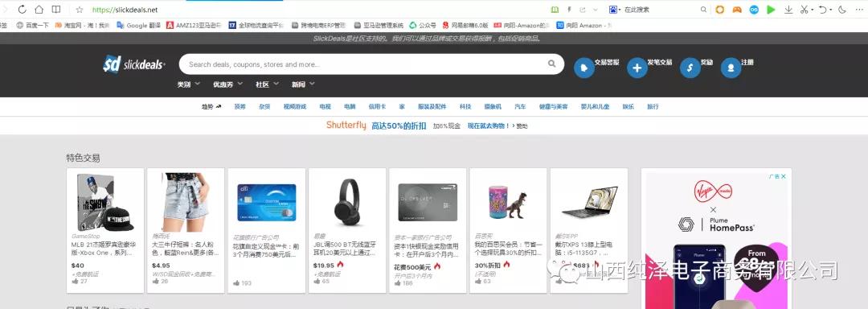Open the 亚马逊管理系统 bookmark
This screenshot has width=868, height=309.
tap(379, 25)
